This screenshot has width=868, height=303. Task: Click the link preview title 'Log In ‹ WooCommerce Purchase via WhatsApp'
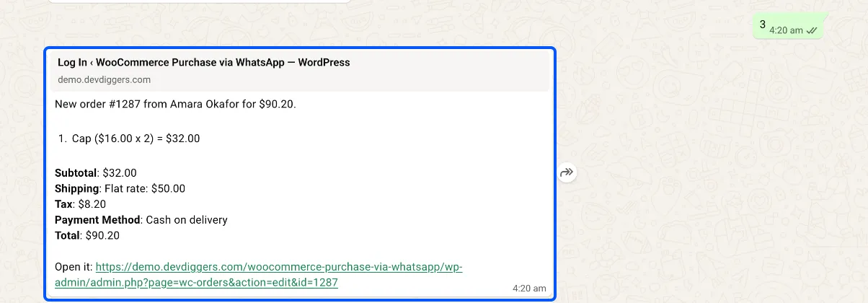point(204,63)
